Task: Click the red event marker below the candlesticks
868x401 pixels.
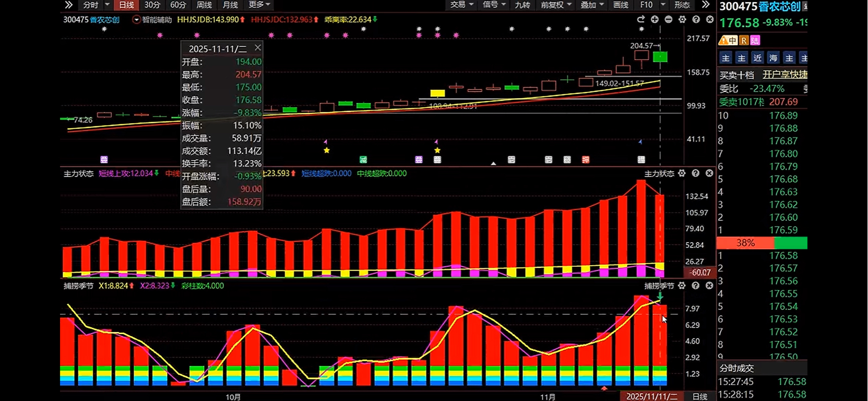Action: [x=586, y=159]
